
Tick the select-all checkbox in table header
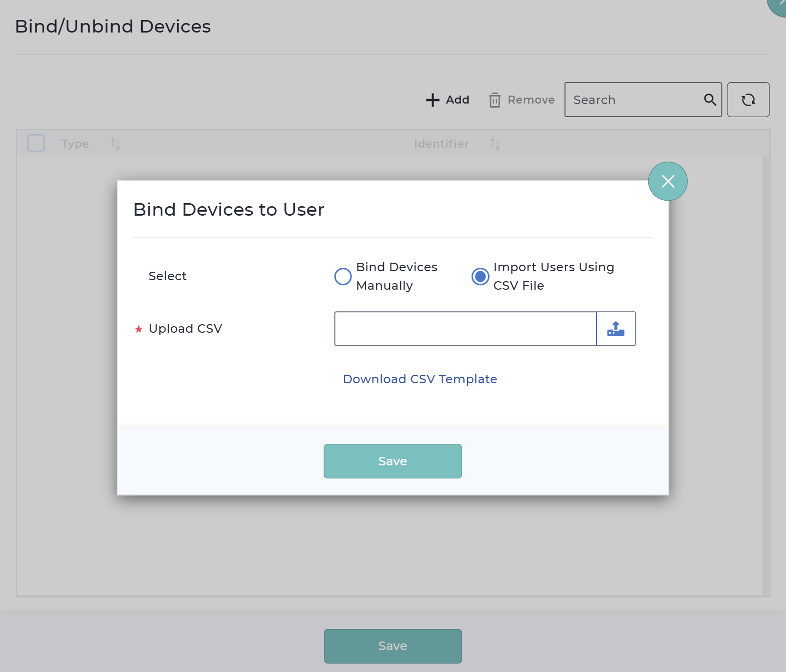click(x=36, y=144)
